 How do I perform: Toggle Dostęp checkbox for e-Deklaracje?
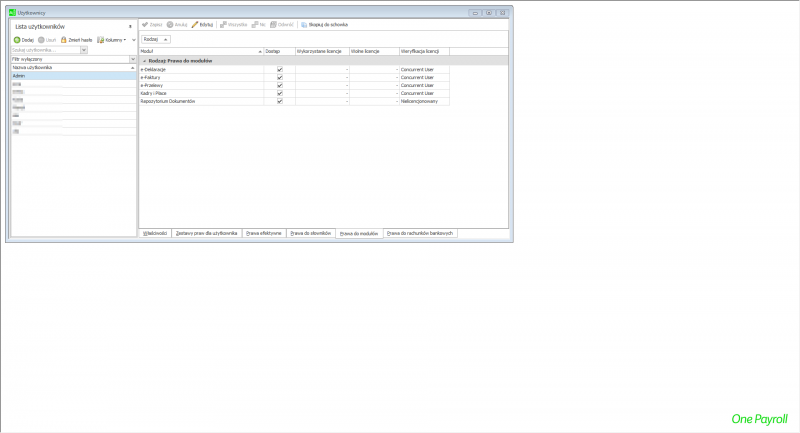click(280, 69)
